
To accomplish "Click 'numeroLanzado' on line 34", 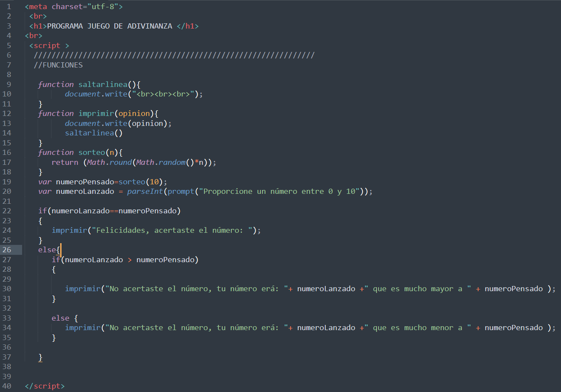I will point(326,328).
